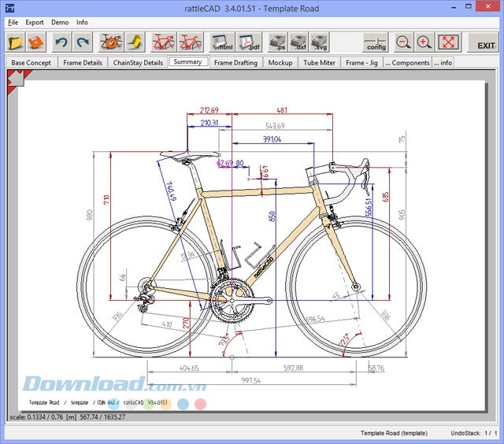This screenshot has height=444, width=504.
Task: Click the undo arrow icon
Action: point(62,42)
